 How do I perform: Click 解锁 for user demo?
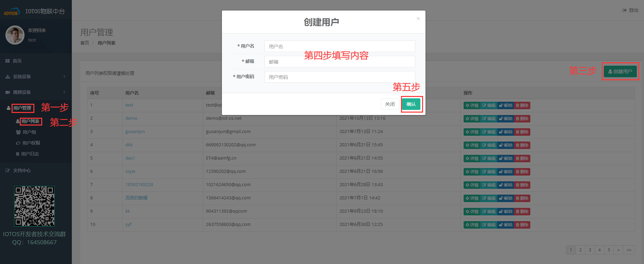(x=505, y=119)
